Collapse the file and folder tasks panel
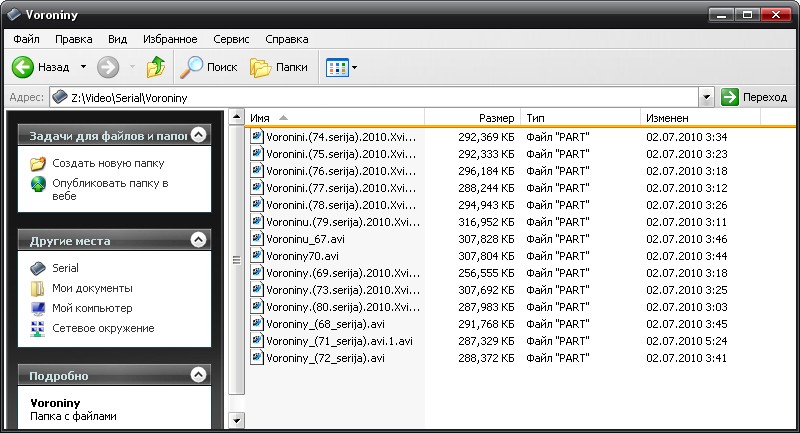Image resolution: width=800 pixels, height=433 pixels. (198, 135)
